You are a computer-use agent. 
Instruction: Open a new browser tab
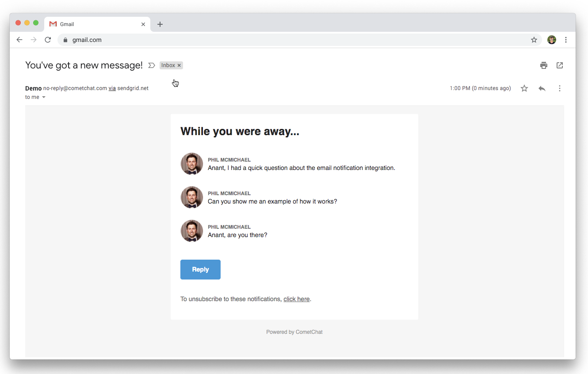point(160,24)
